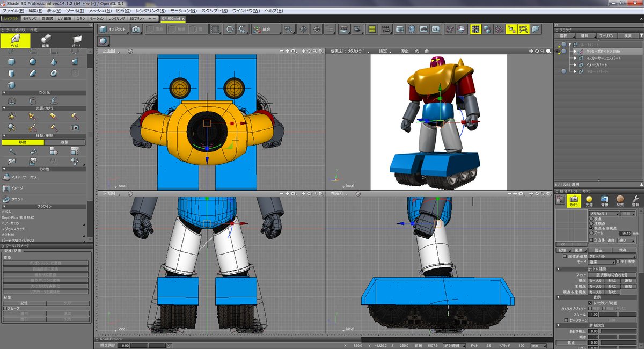Click the 保存... button
The image size is (644, 349).
623,250
